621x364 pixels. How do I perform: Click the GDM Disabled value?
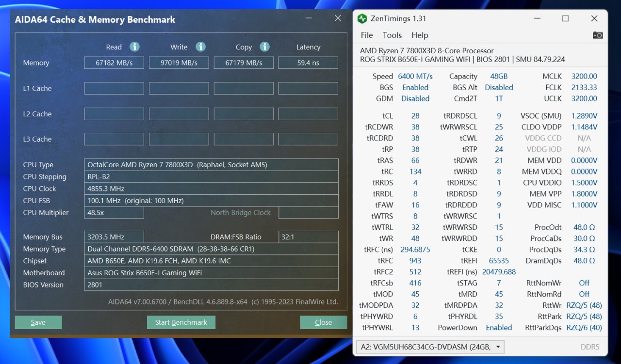click(x=415, y=98)
